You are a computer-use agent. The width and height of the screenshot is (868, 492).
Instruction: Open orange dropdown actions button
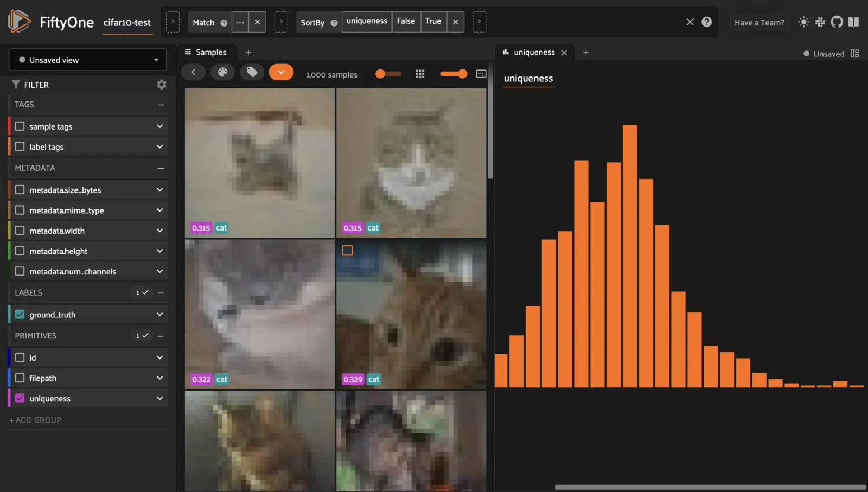(281, 72)
